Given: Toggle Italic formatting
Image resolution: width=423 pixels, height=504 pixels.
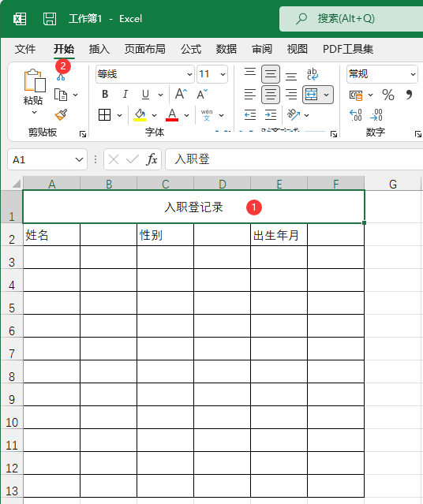Looking at the screenshot, I should 125,94.
